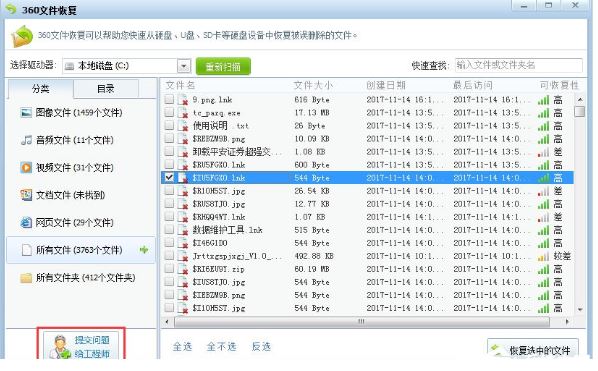Click horizontal scrollbar right arrow

tap(567, 322)
